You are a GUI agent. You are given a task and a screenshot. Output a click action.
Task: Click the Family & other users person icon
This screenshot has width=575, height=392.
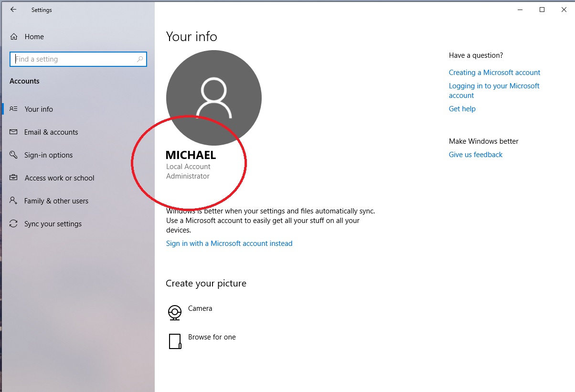tap(14, 201)
